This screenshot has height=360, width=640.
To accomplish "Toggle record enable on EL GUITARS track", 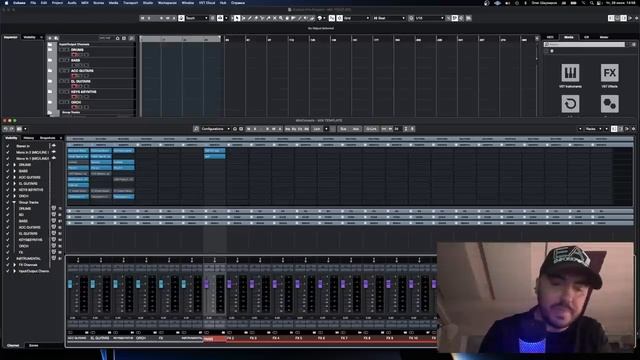I will coord(74,87).
